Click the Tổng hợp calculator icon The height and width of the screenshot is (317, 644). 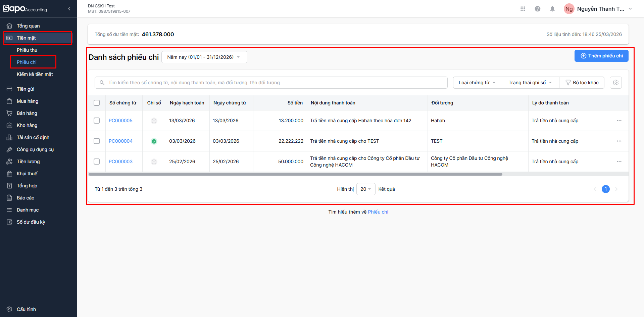point(9,186)
